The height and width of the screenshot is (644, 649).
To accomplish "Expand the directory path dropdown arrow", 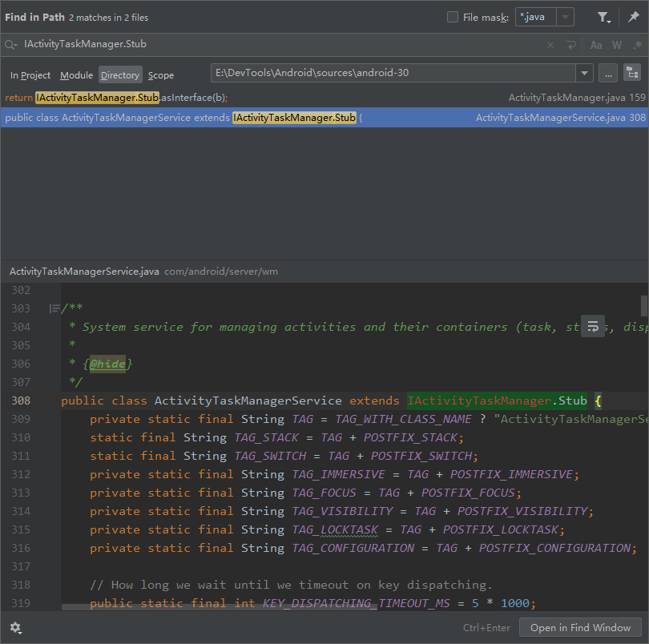I will (584, 73).
